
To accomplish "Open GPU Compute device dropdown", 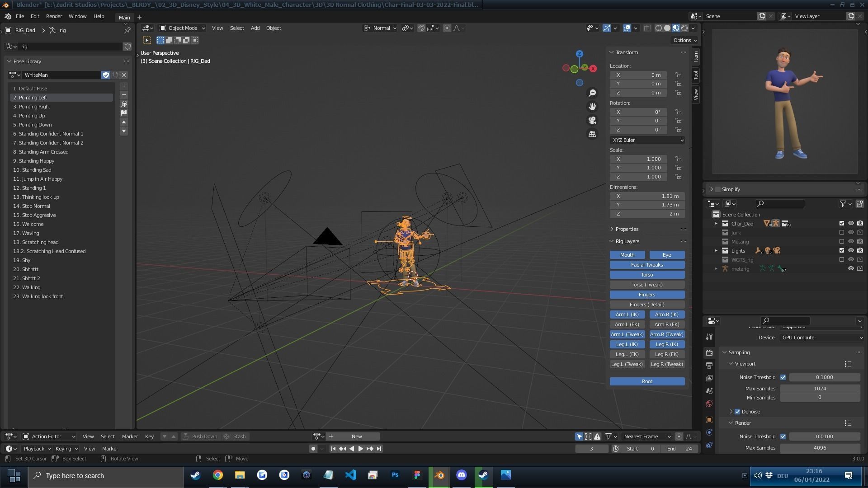I will click(x=821, y=338).
